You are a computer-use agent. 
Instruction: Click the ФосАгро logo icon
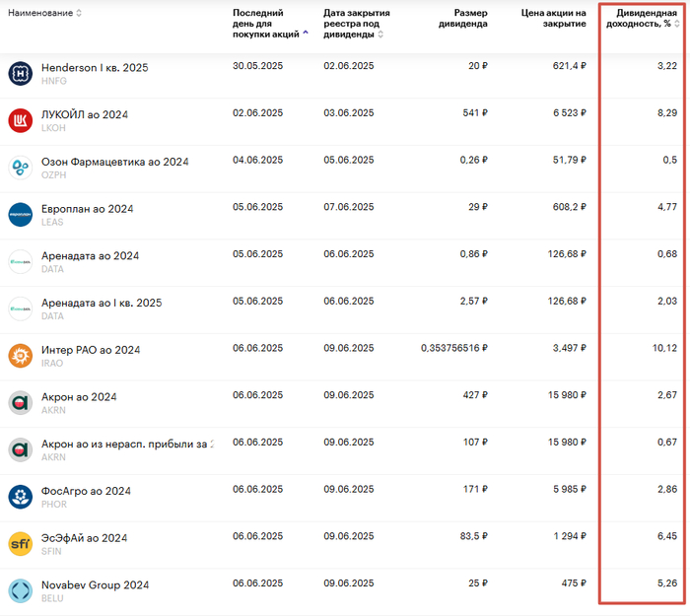(21, 497)
